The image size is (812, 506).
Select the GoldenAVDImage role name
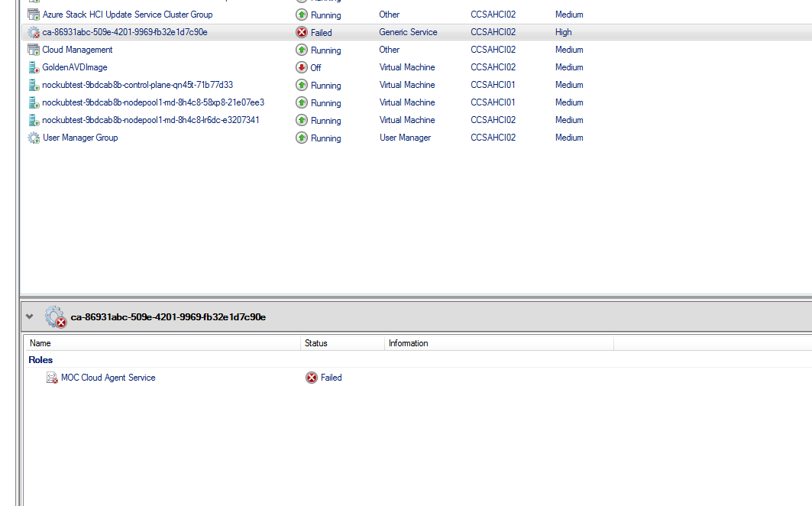(75, 67)
